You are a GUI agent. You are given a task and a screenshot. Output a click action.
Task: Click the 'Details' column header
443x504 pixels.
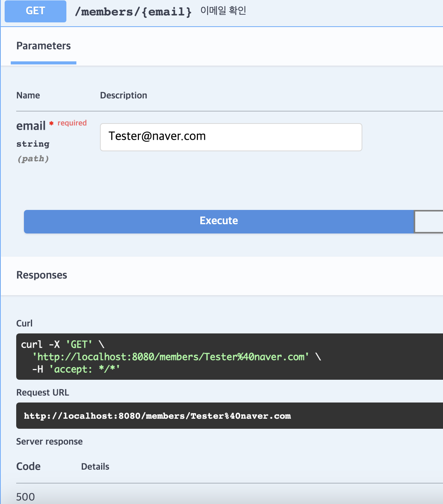coord(95,467)
